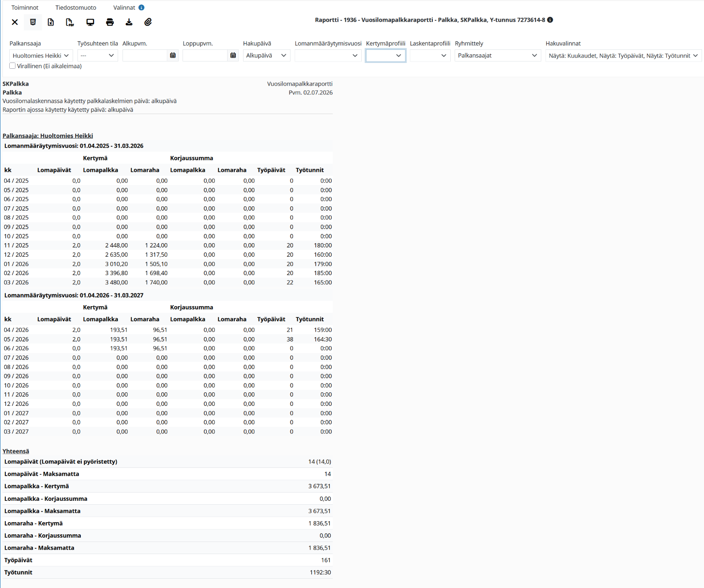704x588 pixels.
Task: Download the report with download icon
Action: click(129, 22)
